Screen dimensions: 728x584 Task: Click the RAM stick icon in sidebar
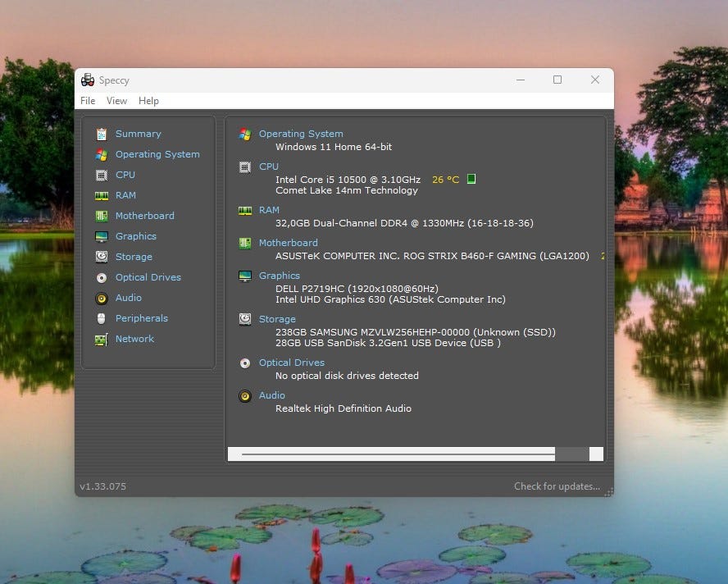point(102,195)
